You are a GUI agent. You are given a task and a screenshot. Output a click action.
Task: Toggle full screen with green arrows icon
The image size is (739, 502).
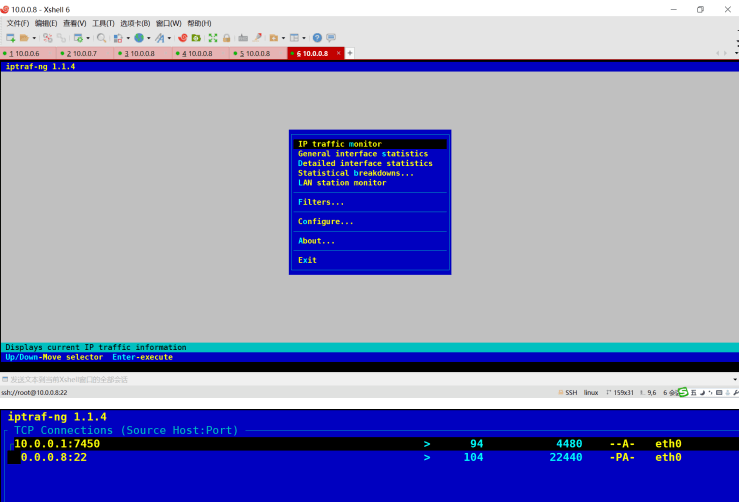[x=213, y=38]
